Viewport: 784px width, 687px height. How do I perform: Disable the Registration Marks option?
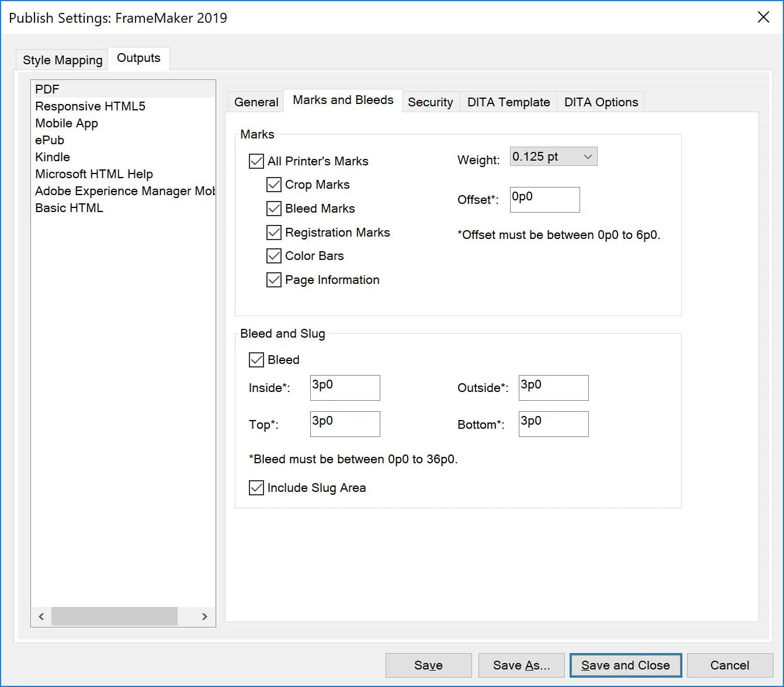coord(274,233)
